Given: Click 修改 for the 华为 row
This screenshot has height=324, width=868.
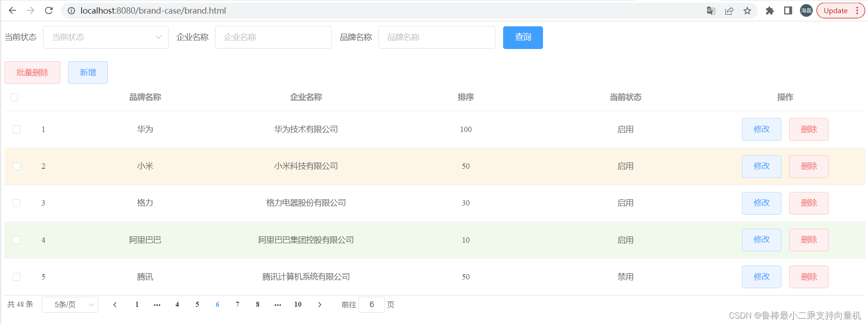Looking at the screenshot, I should (x=761, y=129).
